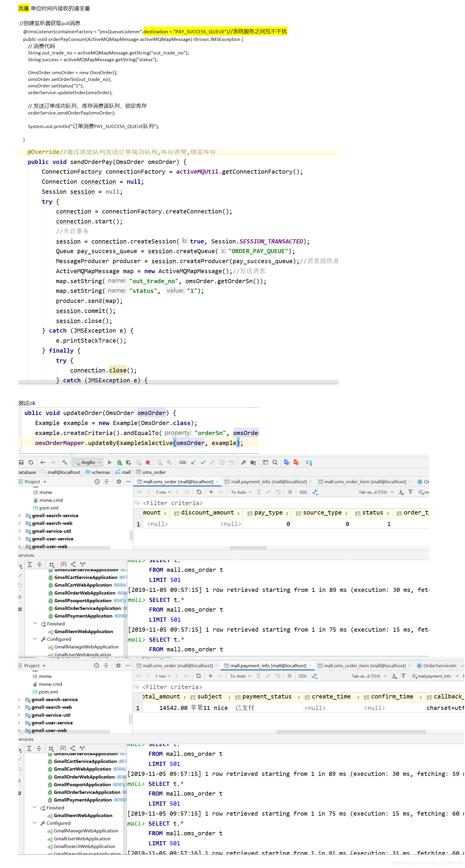Click the export download icon in oms_order data toolbar
This screenshot has height=868, width=465.
click(401, 492)
